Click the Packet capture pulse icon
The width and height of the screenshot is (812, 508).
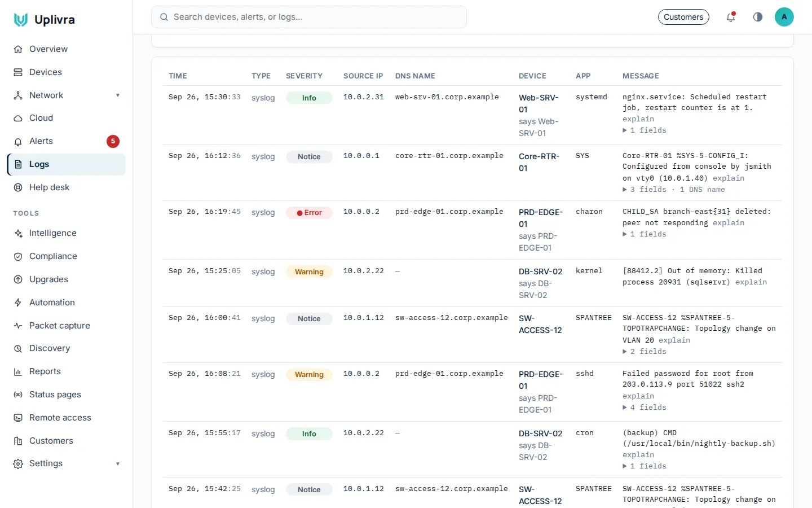(x=18, y=326)
